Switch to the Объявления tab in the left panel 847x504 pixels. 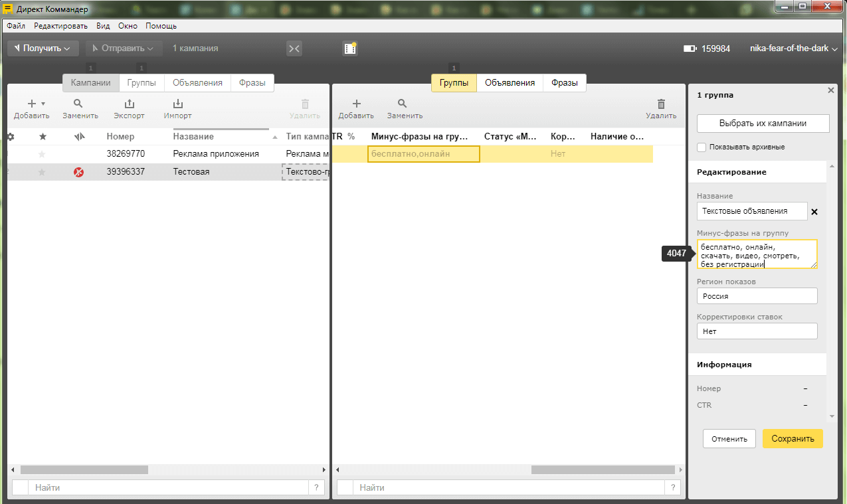tap(197, 83)
